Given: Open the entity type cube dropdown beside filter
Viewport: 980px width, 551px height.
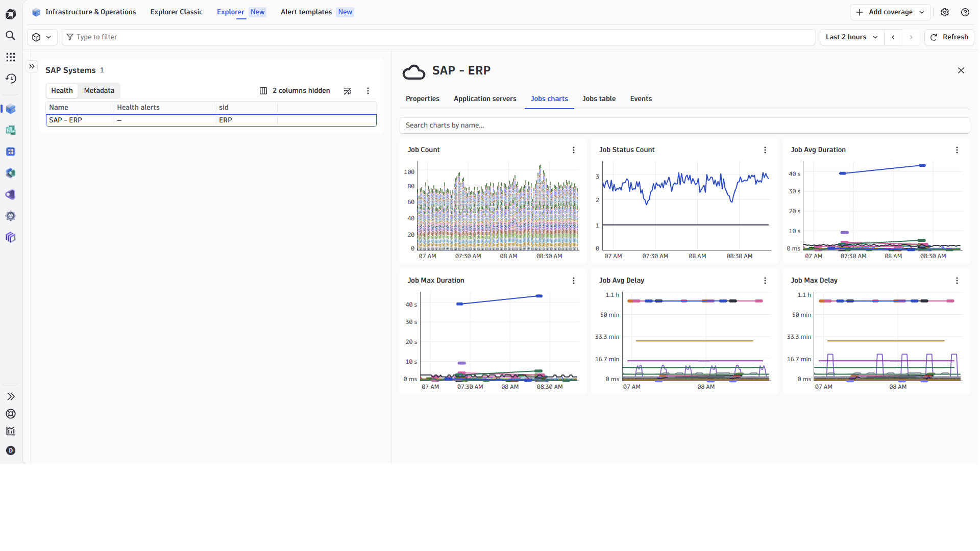Looking at the screenshot, I should pos(42,37).
